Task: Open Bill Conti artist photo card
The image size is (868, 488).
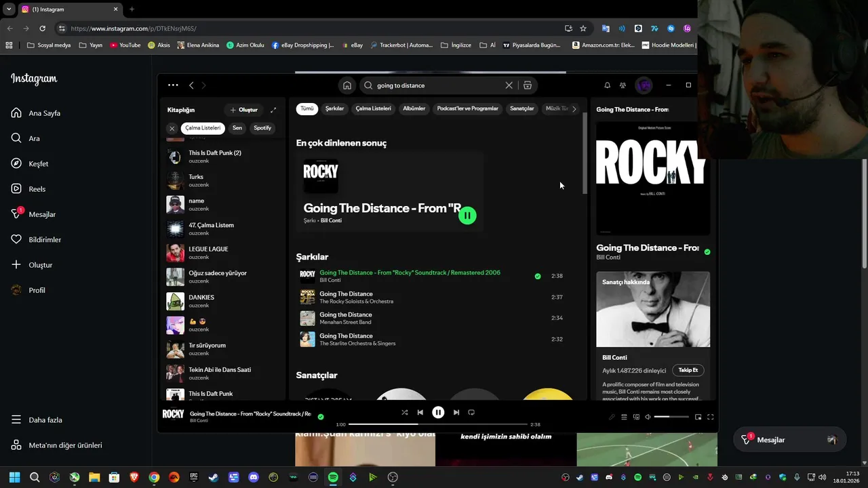Action: pos(653,310)
